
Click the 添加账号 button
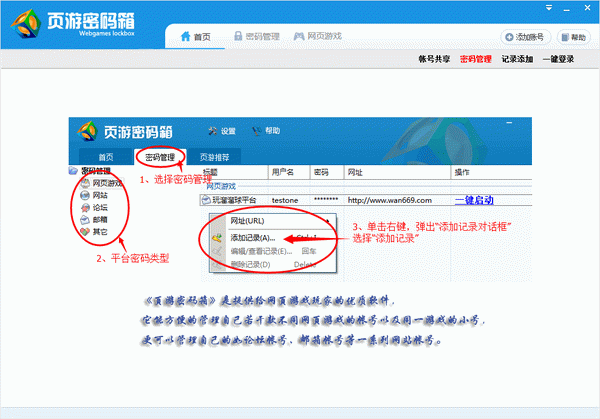(x=525, y=37)
